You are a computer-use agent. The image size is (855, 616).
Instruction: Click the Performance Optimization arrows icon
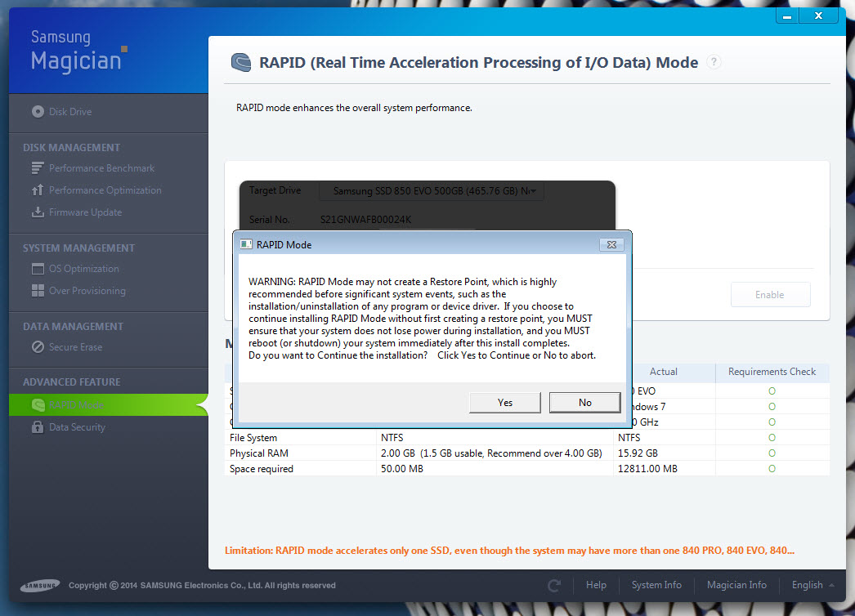(38, 190)
